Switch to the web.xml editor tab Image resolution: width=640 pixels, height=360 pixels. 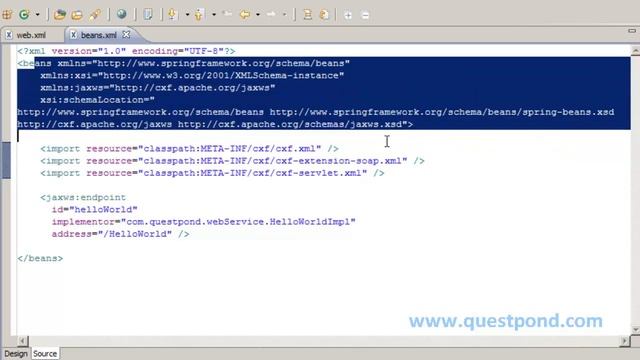pyautogui.click(x=26, y=35)
